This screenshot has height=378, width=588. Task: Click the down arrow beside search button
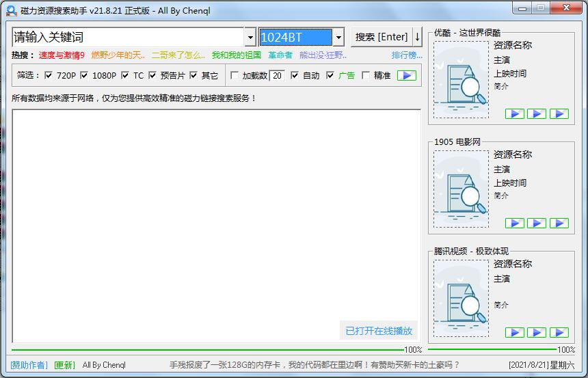(417, 37)
